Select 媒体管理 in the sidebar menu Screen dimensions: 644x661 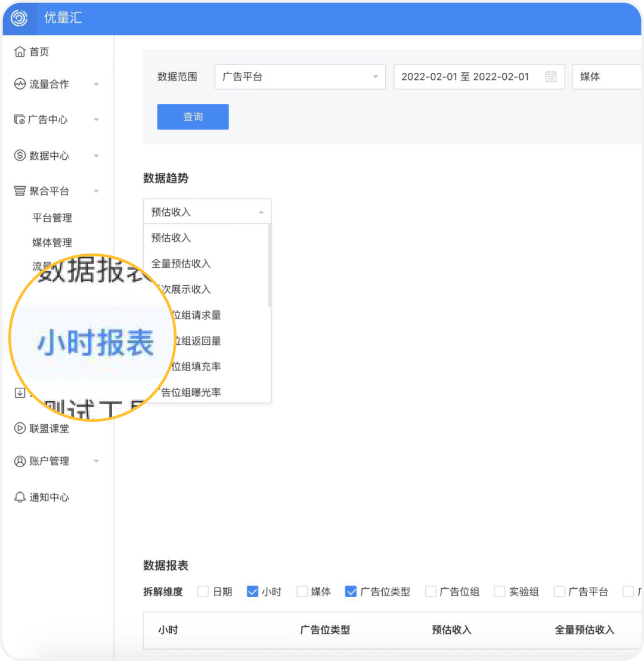click(52, 242)
